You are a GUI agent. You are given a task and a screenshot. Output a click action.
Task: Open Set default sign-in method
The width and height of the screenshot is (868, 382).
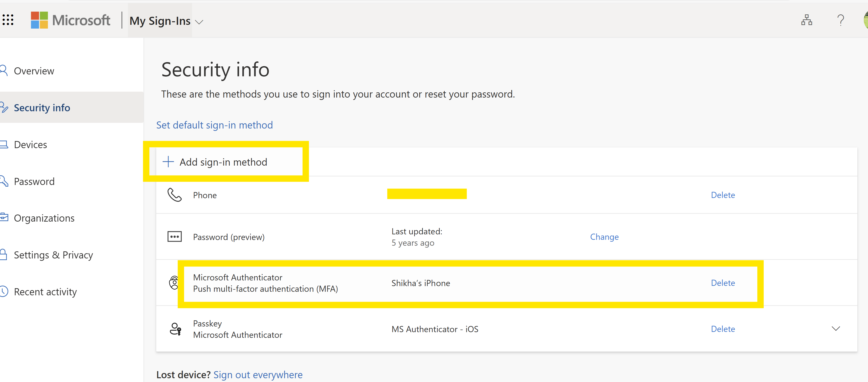pyautogui.click(x=214, y=125)
